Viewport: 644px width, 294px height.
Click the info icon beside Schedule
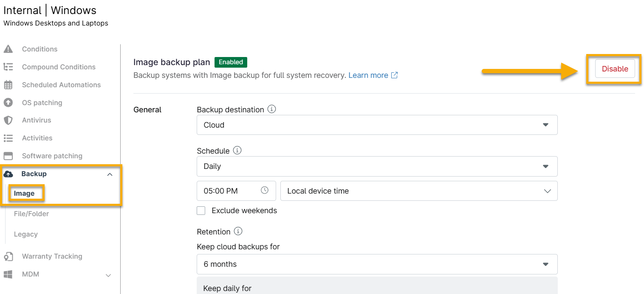pos(237,151)
